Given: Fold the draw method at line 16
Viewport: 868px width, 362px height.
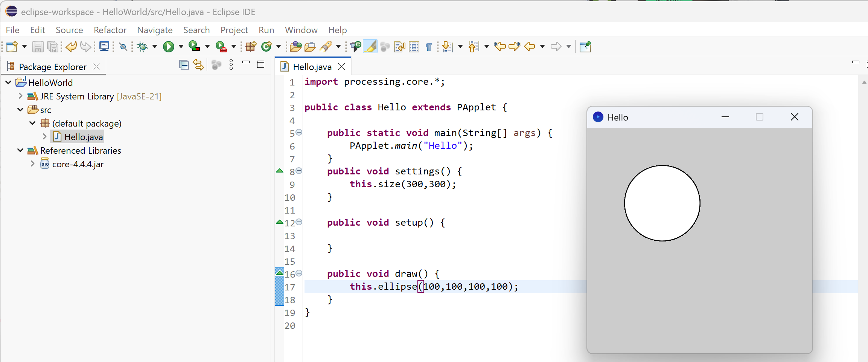Looking at the screenshot, I should tap(299, 273).
